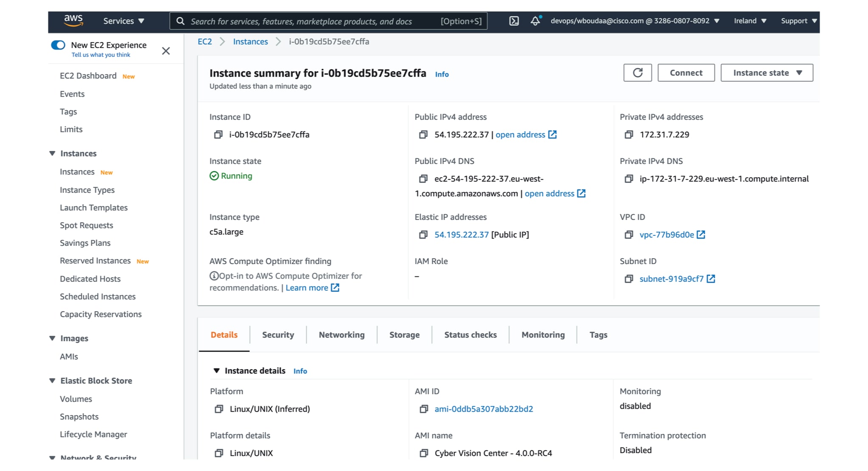868x471 pixels.
Task: Open Limits in the sidebar
Action: pyautogui.click(x=71, y=129)
